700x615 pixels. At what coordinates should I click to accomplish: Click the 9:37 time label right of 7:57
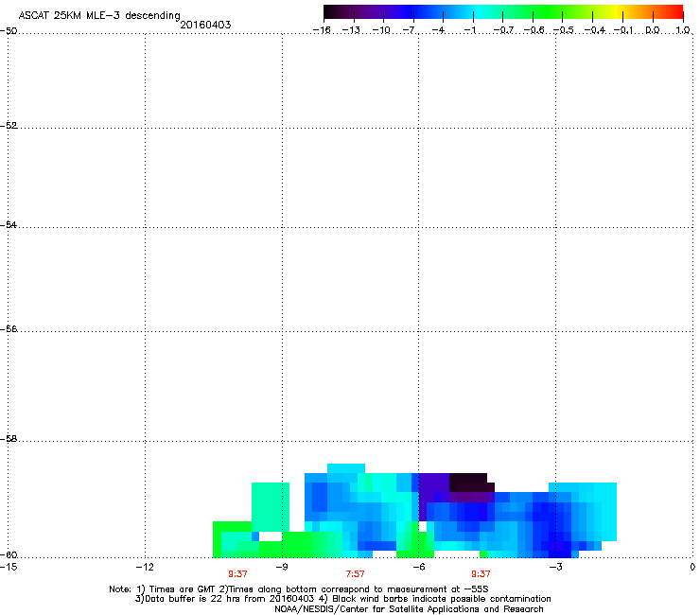[481, 574]
